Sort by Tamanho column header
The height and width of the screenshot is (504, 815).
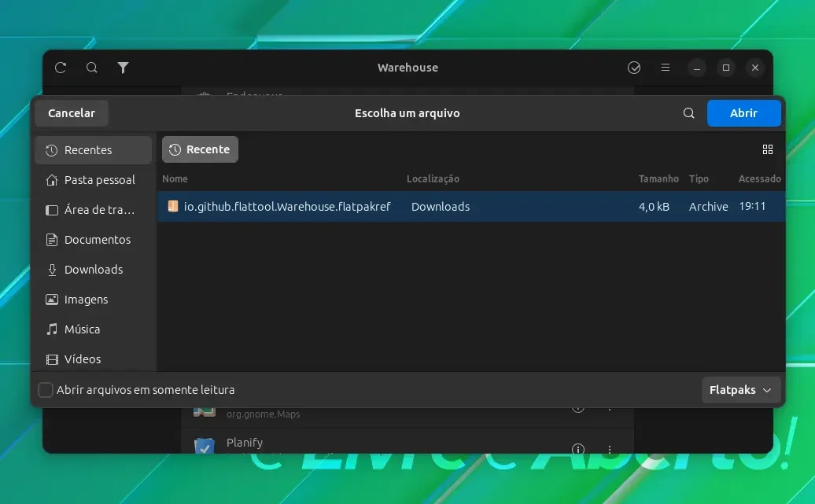tap(658, 178)
